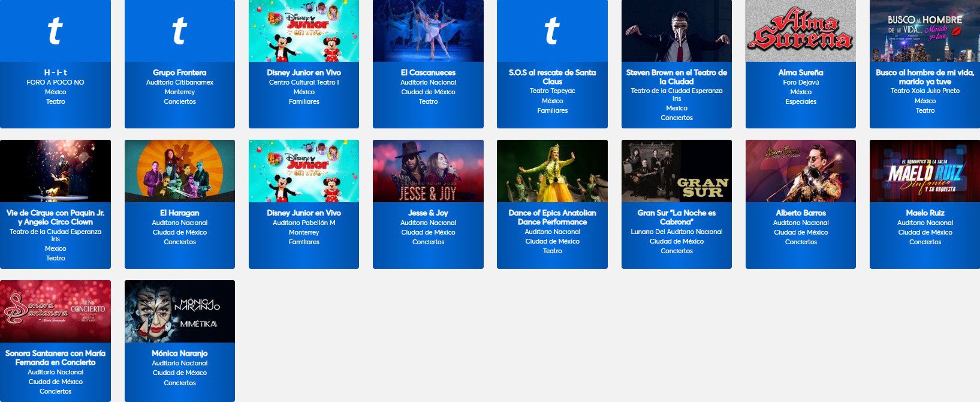Open the Jesse & Joy event title
The width and height of the screenshot is (980, 402).
click(x=428, y=213)
